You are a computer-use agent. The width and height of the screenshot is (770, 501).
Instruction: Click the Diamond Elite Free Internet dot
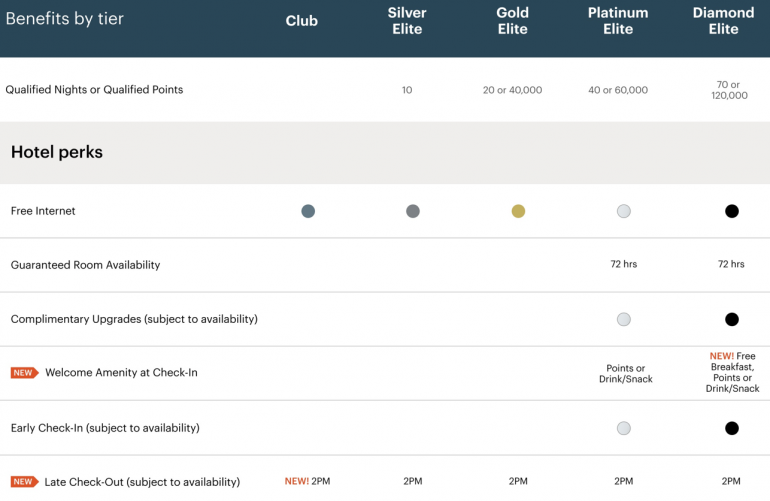coord(732,211)
